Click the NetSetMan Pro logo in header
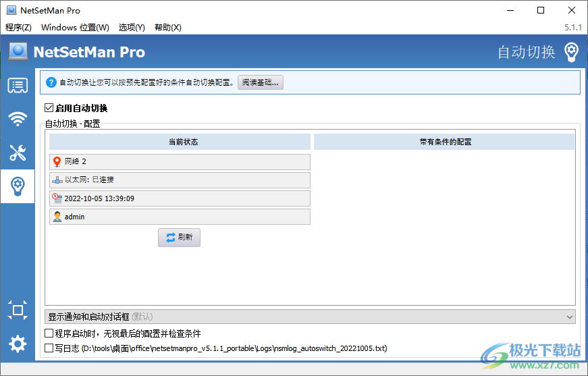Viewport: 588px width, 376px height. [18, 51]
